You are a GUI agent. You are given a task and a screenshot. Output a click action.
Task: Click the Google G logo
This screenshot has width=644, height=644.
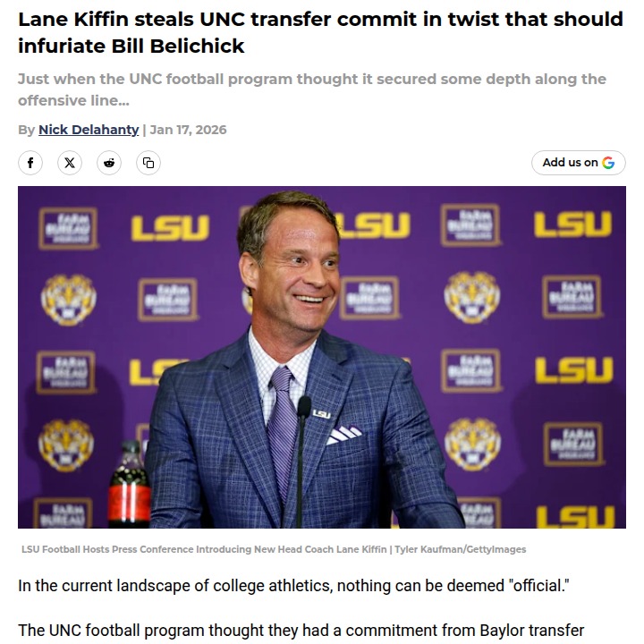[608, 163]
